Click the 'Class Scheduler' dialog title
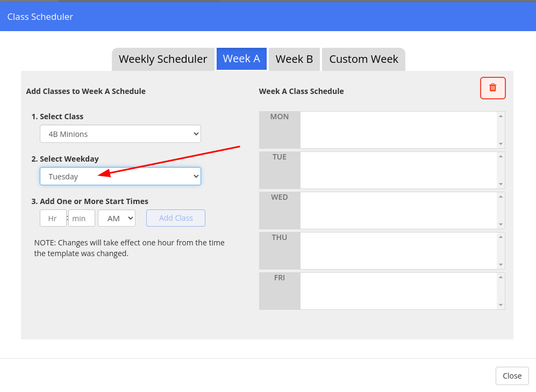 click(40, 17)
